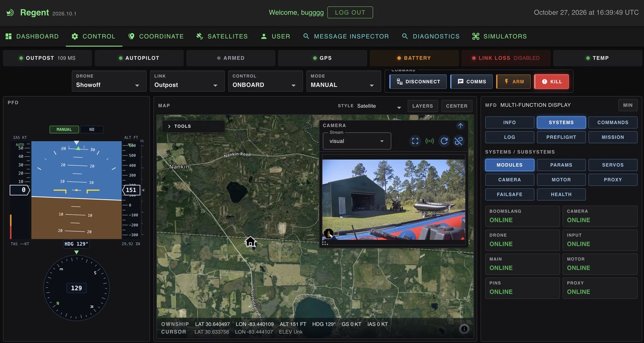Click the Satellites icon in navigation
Image resolution: width=644 pixels, height=343 pixels.
(200, 37)
